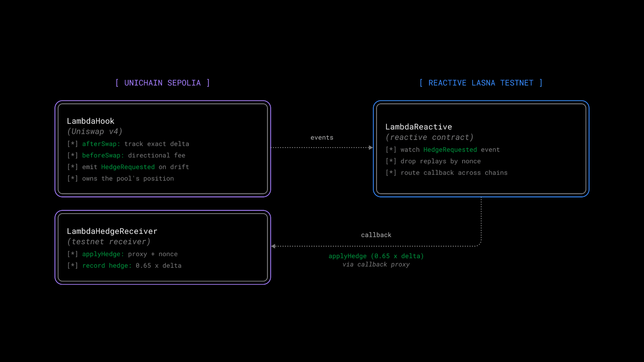Click the afterSwap: track exact delta line
This screenshot has height=362, width=644.
coord(128,144)
